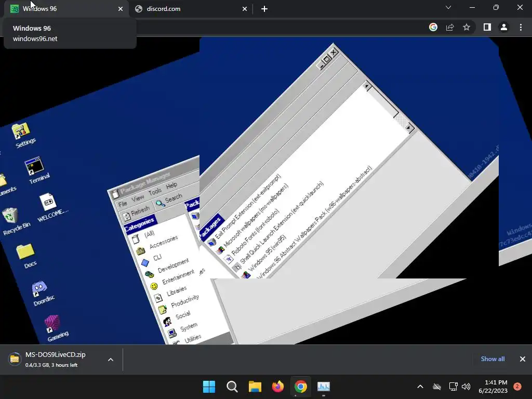
Task: Select the System category
Action: click(x=182, y=330)
